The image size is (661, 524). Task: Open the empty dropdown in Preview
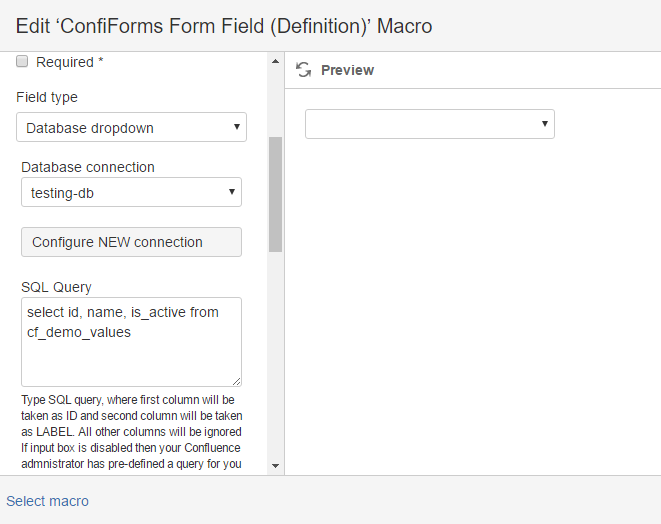[430, 124]
